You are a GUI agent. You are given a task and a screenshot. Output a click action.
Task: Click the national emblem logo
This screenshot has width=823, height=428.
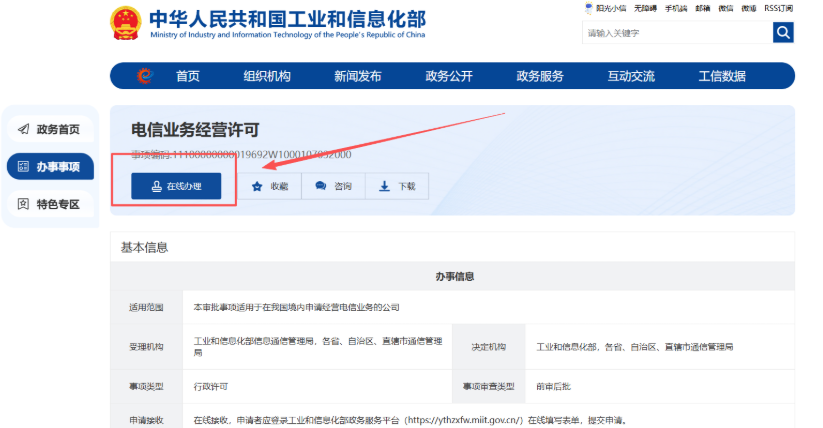tap(125, 23)
